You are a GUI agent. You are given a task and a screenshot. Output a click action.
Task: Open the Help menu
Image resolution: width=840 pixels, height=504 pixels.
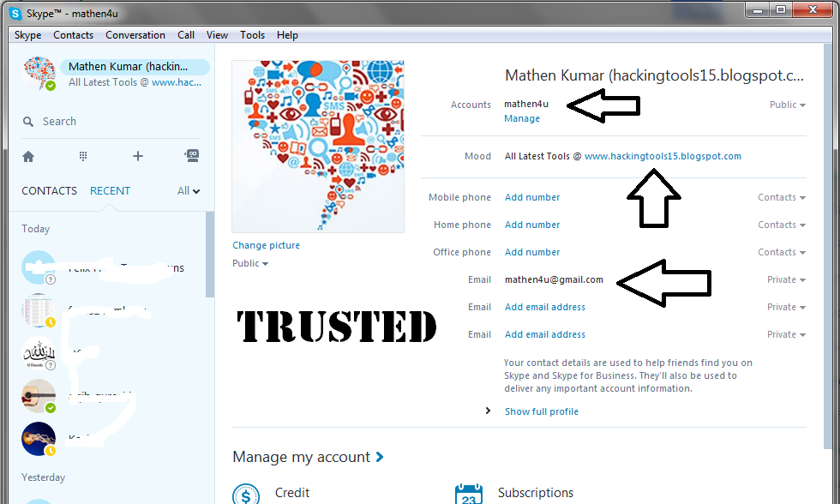tap(287, 35)
